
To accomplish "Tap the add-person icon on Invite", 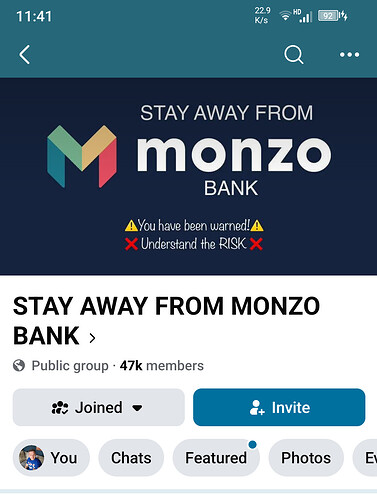I will point(257,408).
